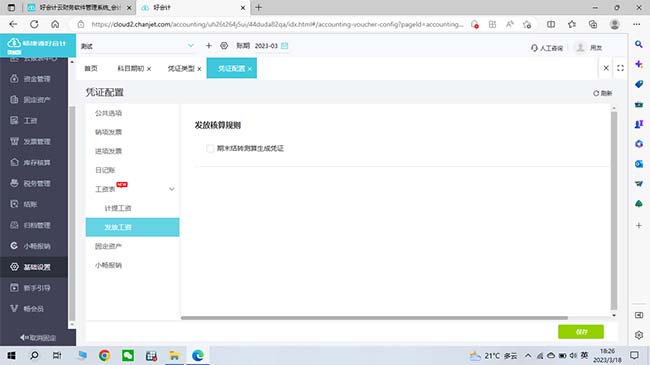Open the 工资 module in sidebar
This screenshot has width=650, height=365.
[x=30, y=121]
